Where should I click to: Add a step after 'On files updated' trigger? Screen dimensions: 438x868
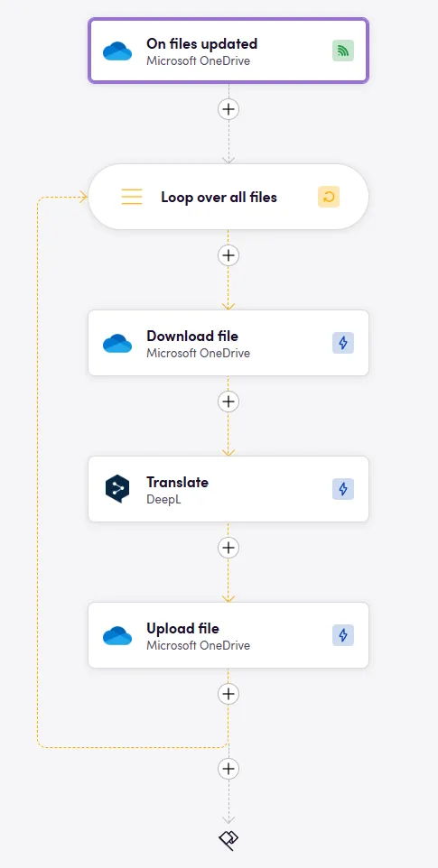pos(228,109)
